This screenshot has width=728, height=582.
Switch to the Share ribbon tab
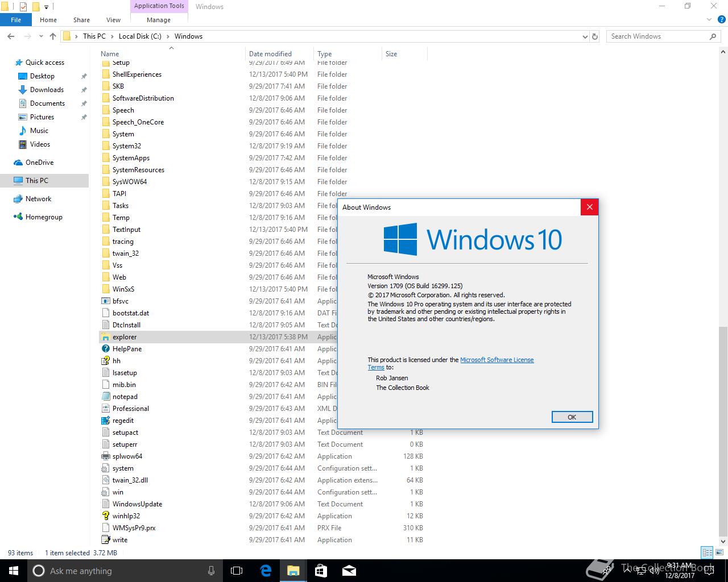pyautogui.click(x=81, y=20)
